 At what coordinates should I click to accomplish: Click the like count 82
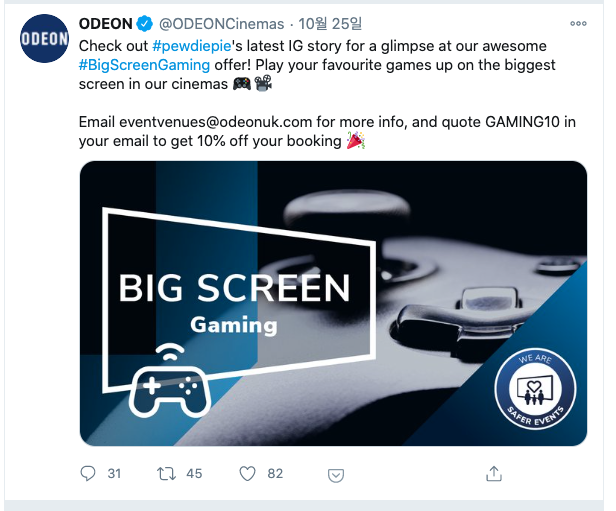[x=275, y=474]
